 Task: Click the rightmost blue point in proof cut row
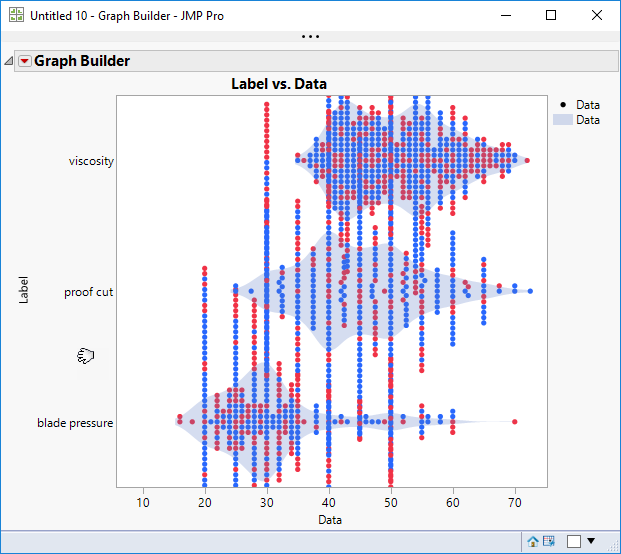[530, 291]
